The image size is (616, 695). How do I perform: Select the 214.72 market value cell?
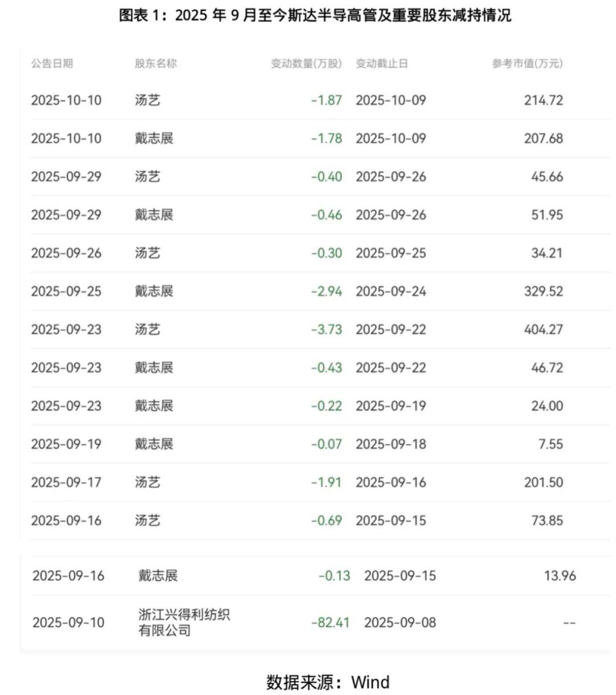click(x=543, y=100)
